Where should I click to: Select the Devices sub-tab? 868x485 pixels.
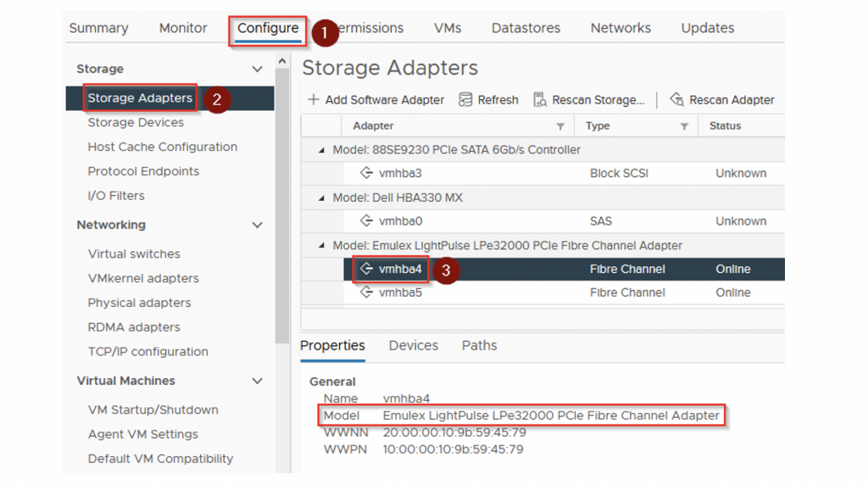point(414,345)
